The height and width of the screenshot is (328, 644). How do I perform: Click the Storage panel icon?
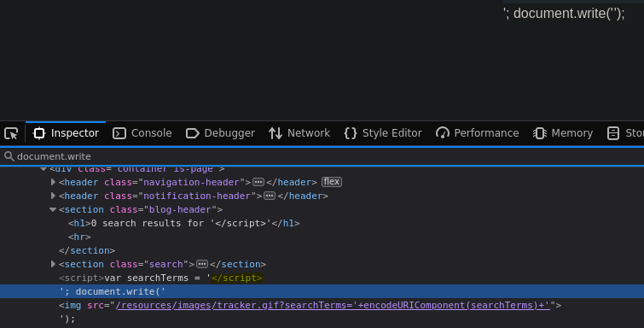pos(612,133)
